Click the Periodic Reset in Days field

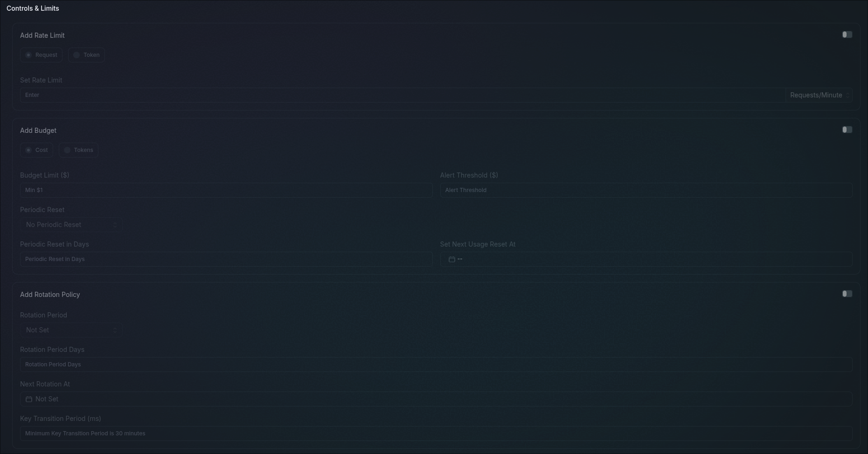(x=226, y=259)
